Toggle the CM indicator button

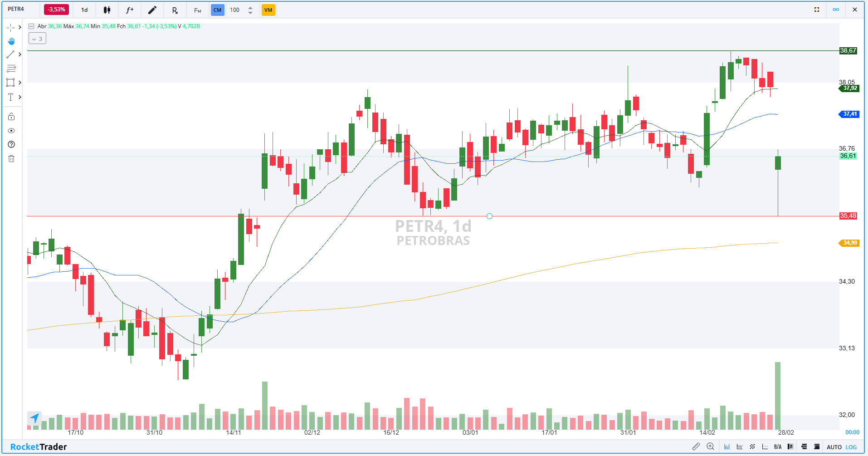pyautogui.click(x=218, y=10)
